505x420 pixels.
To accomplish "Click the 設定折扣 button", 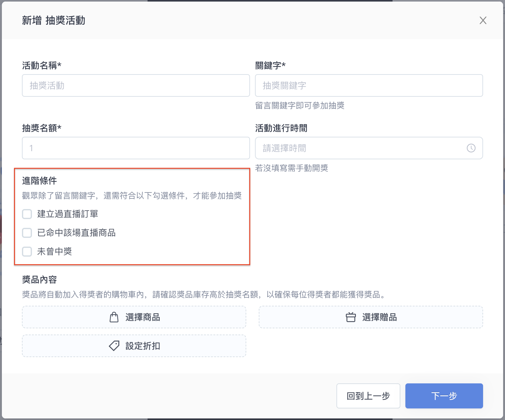I will pyautogui.click(x=134, y=346).
